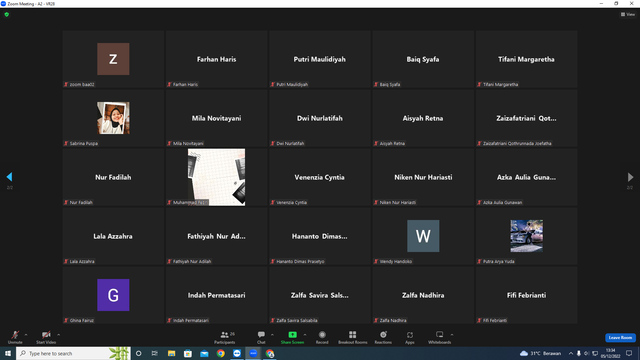Select the Dwi Nurlatifah video tile

pyautogui.click(x=320, y=118)
